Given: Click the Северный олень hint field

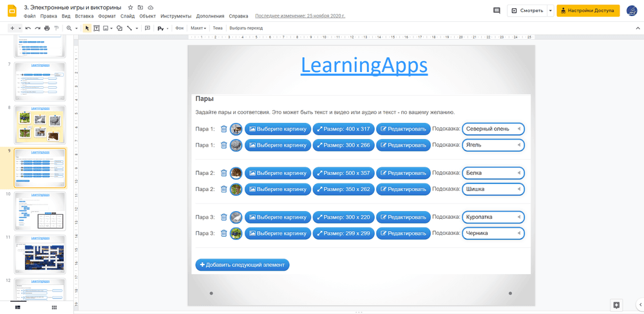Looking at the screenshot, I should coord(493,129).
